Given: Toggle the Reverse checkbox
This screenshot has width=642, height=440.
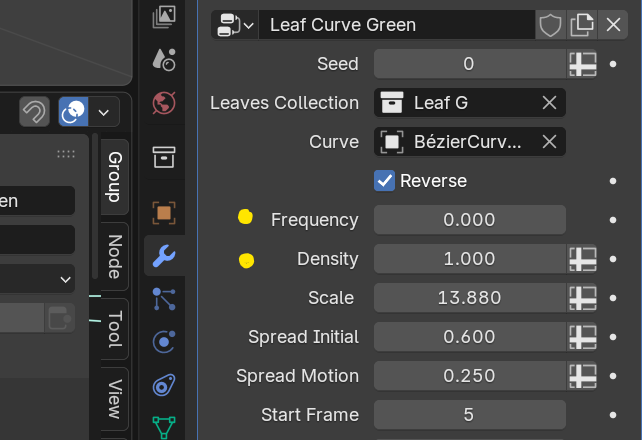Looking at the screenshot, I should 384,181.
